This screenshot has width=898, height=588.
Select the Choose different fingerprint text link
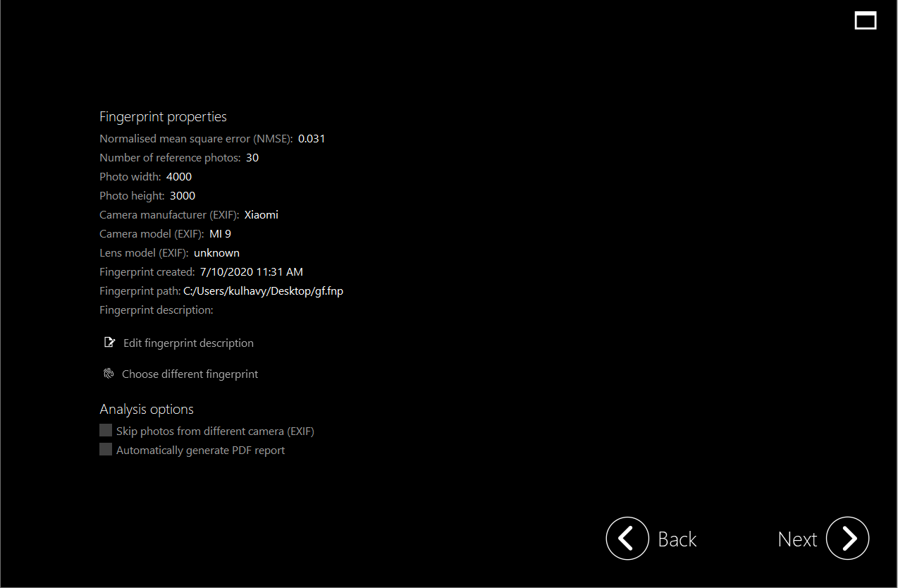190,374
